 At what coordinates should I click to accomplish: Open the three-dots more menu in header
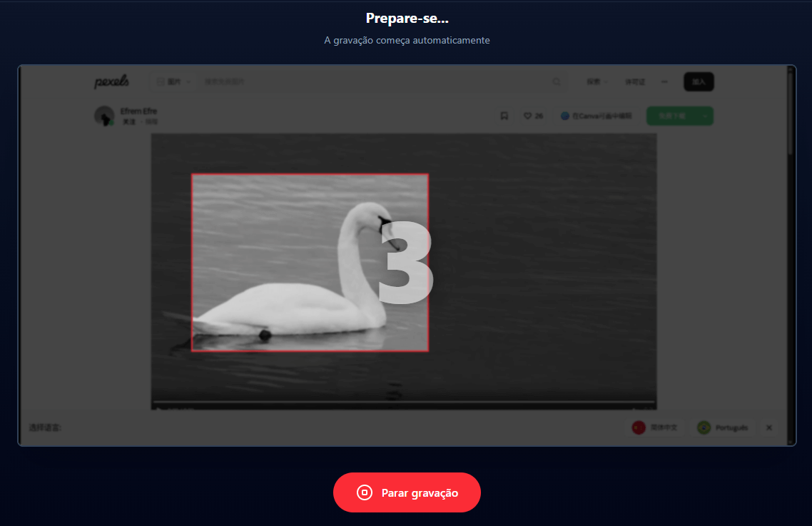click(x=664, y=82)
